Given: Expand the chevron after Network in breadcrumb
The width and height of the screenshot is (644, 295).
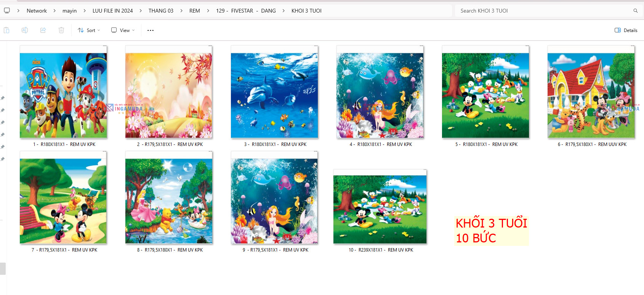Looking at the screenshot, I should point(54,11).
